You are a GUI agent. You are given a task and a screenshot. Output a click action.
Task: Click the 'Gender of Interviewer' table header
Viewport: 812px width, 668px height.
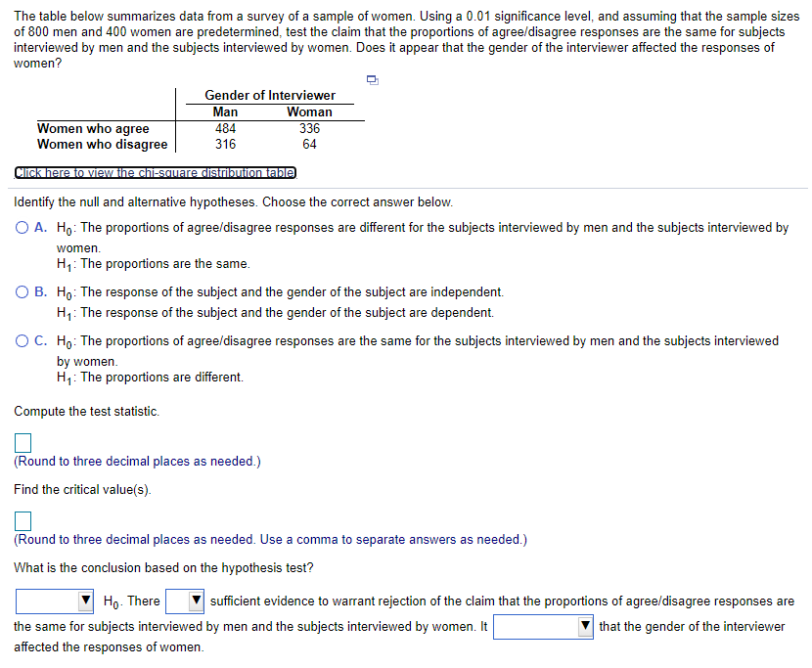[270, 95]
